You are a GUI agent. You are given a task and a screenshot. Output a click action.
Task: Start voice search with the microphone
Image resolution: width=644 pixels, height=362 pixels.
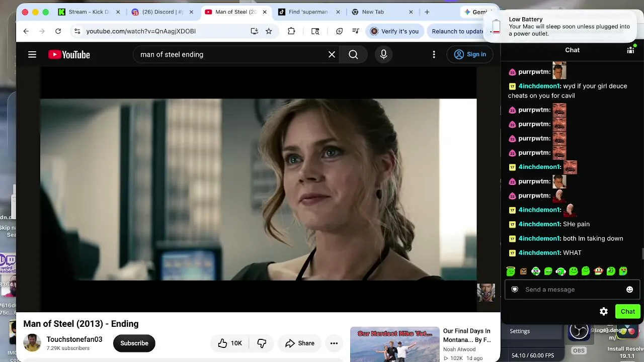[x=384, y=54]
